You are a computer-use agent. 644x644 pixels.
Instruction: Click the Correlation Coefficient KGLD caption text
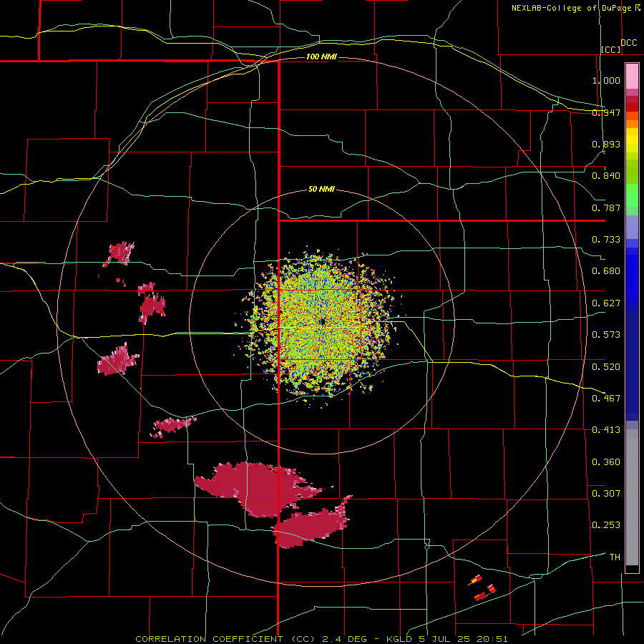click(x=321, y=639)
